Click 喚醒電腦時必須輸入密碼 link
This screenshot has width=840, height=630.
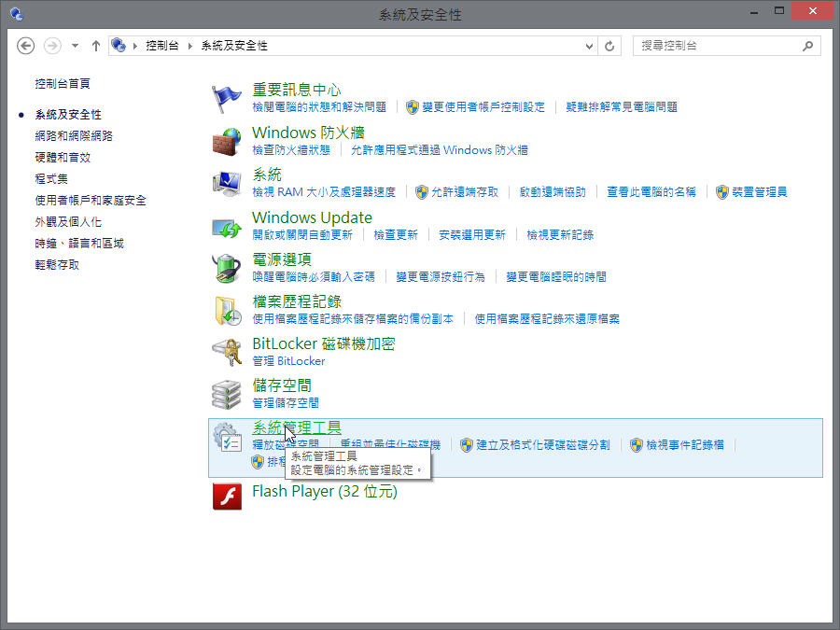pyautogui.click(x=314, y=276)
